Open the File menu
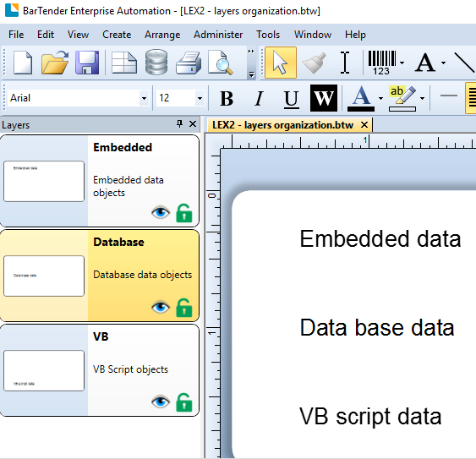The height and width of the screenshot is (459, 476). [x=16, y=35]
